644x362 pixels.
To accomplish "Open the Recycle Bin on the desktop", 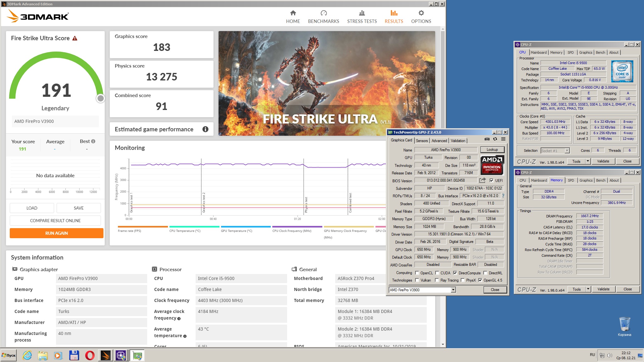I will [625, 326].
